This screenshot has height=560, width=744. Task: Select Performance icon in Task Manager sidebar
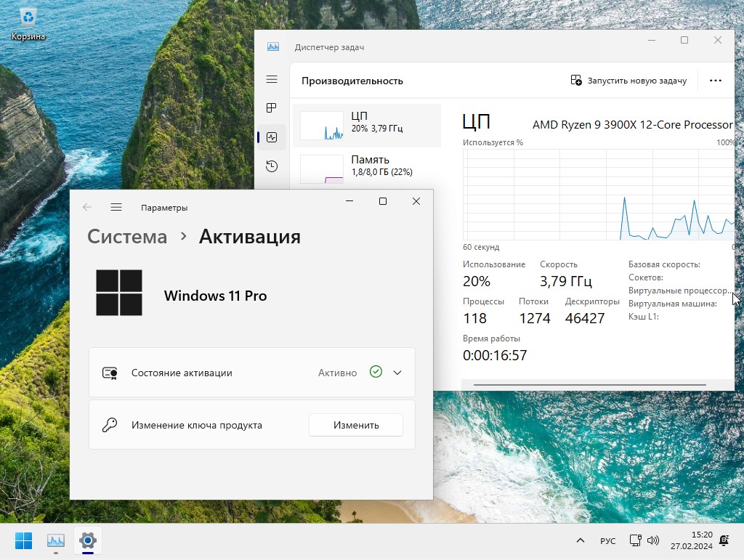(x=272, y=137)
